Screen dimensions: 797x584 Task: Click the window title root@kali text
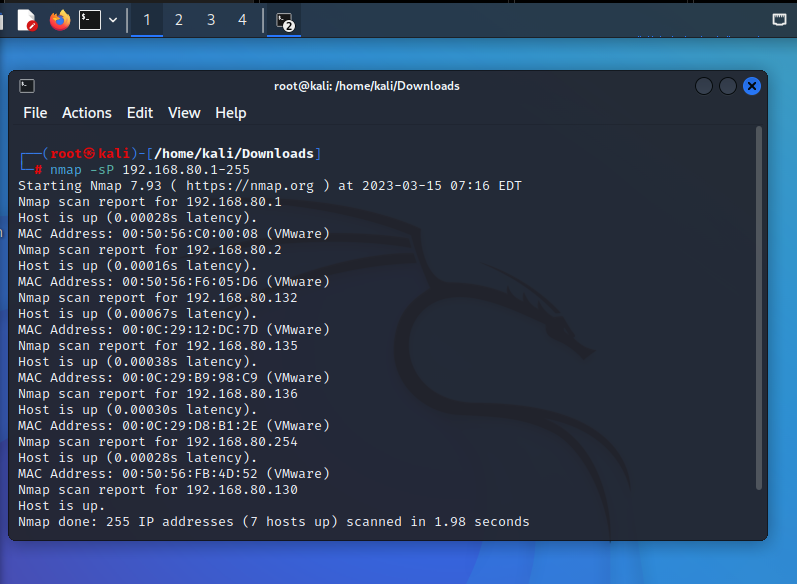[x=366, y=86]
